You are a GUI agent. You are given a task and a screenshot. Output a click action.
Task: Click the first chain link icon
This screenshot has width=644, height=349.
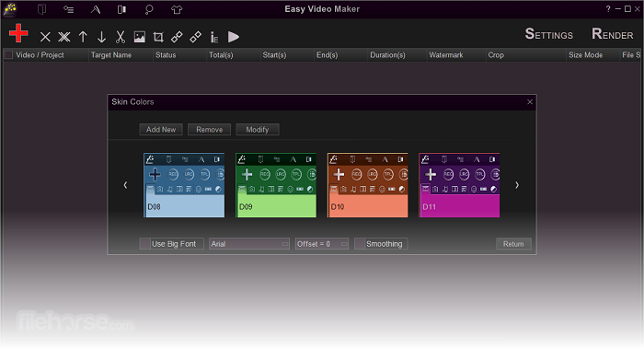(x=177, y=37)
